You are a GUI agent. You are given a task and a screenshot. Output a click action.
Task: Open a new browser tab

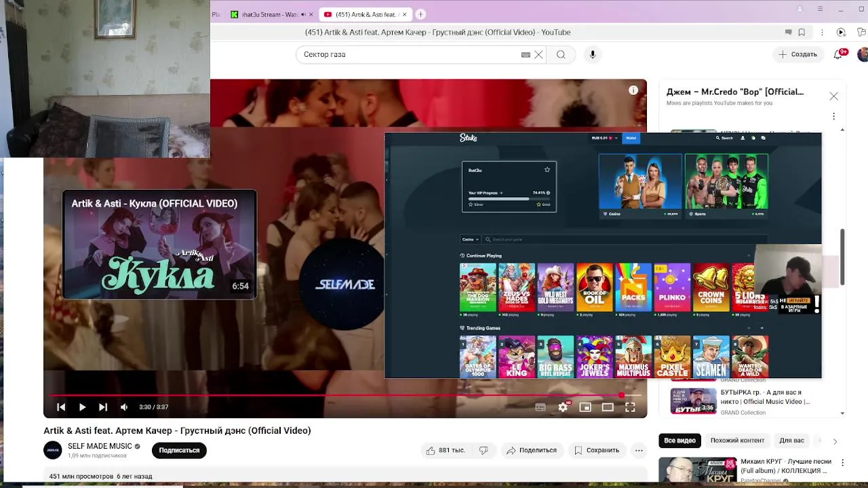pos(420,14)
